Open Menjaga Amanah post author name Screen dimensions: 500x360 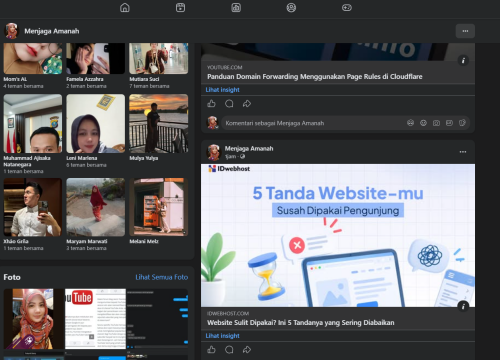pos(249,148)
